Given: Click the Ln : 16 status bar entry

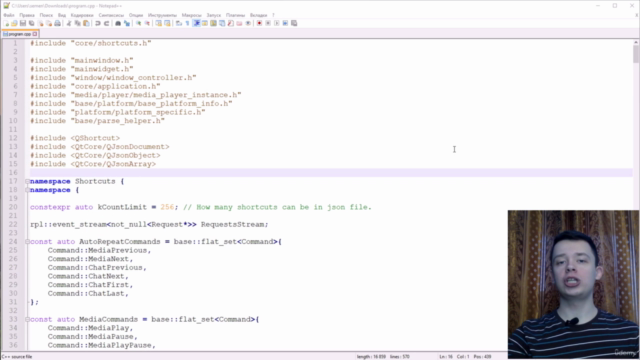Looking at the screenshot, I should coord(446,357).
